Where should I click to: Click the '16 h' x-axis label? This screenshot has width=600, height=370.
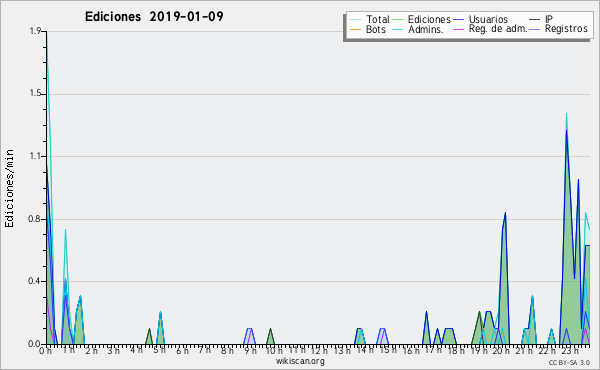click(411, 350)
